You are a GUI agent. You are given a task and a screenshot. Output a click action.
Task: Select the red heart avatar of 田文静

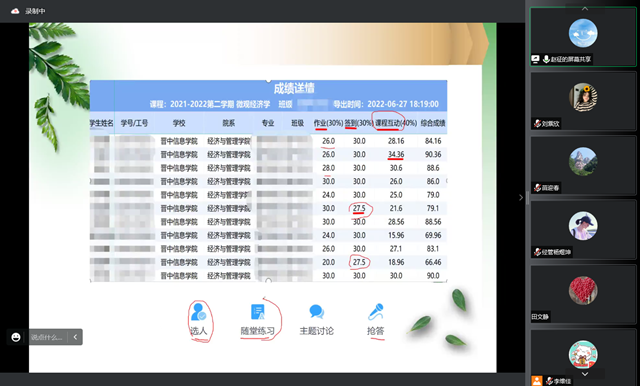tap(583, 290)
